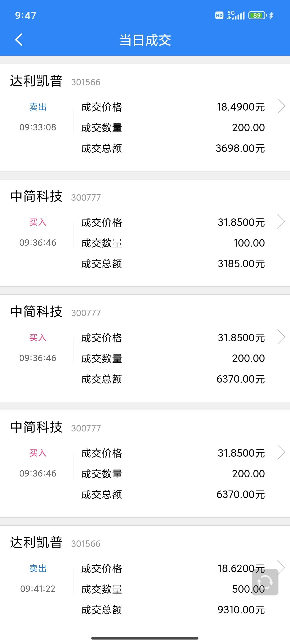Tap the battery level indicator
This screenshot has width=290, height=644.
[257, 15]
